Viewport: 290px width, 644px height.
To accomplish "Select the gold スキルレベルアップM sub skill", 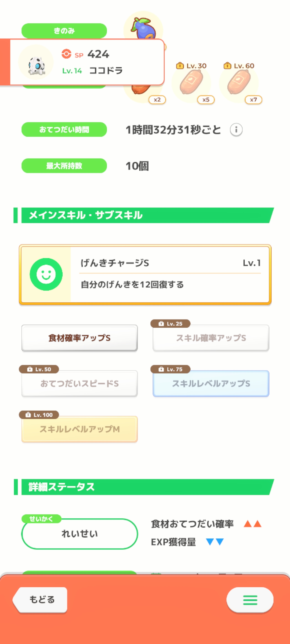I will click(x=79, y=429).
